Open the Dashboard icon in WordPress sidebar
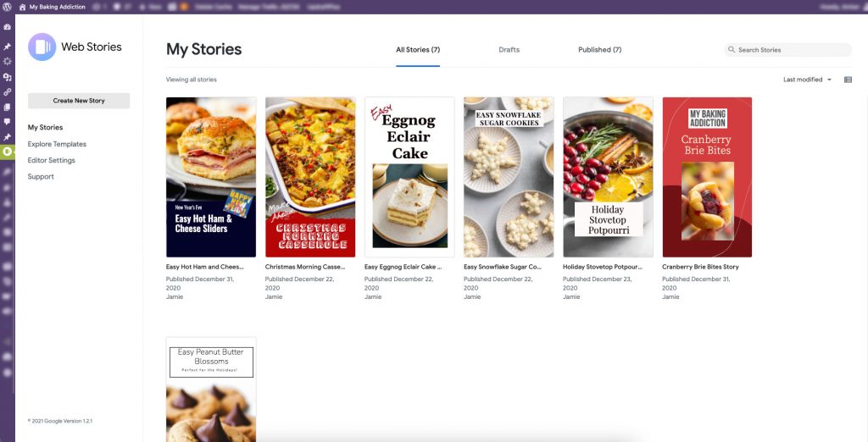 point(8,27)
